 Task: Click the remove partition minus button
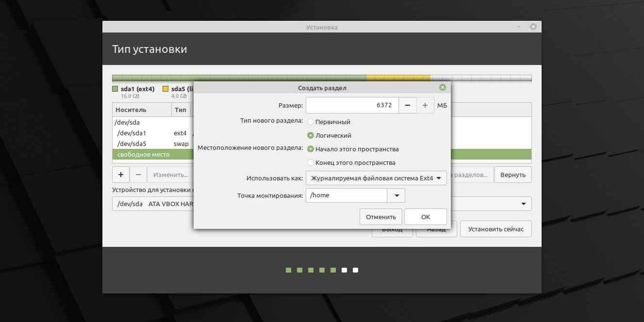click(138, 175)
